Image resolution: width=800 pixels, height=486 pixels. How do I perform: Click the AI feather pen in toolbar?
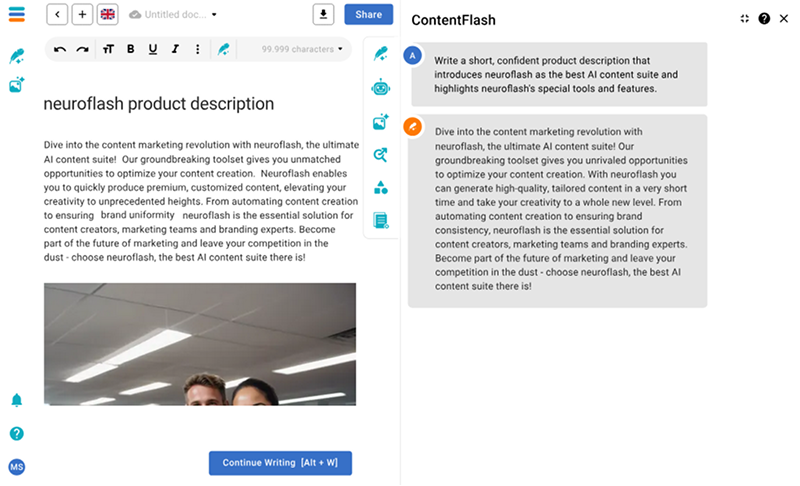coord(223,49)
